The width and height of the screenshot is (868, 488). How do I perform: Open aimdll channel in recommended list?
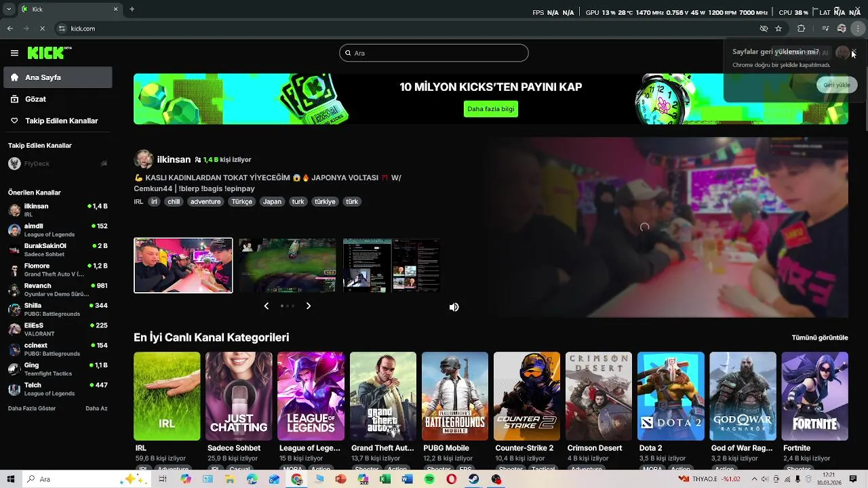pyautogui.click(x=58, y=230)
